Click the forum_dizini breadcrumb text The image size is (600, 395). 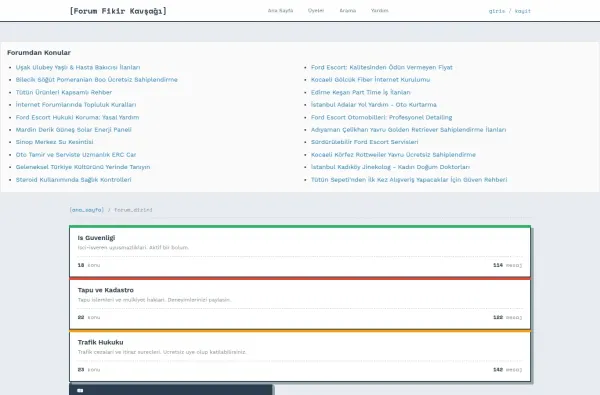coord(133,210)
